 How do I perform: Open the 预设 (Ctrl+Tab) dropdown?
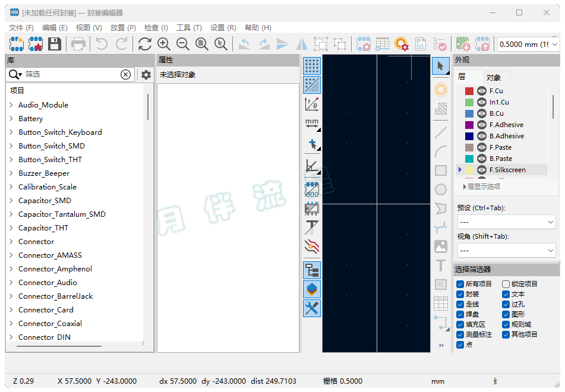point(506,222)
